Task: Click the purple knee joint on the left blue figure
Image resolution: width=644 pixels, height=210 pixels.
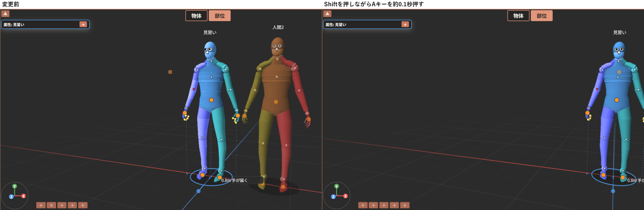Action: 202,138
